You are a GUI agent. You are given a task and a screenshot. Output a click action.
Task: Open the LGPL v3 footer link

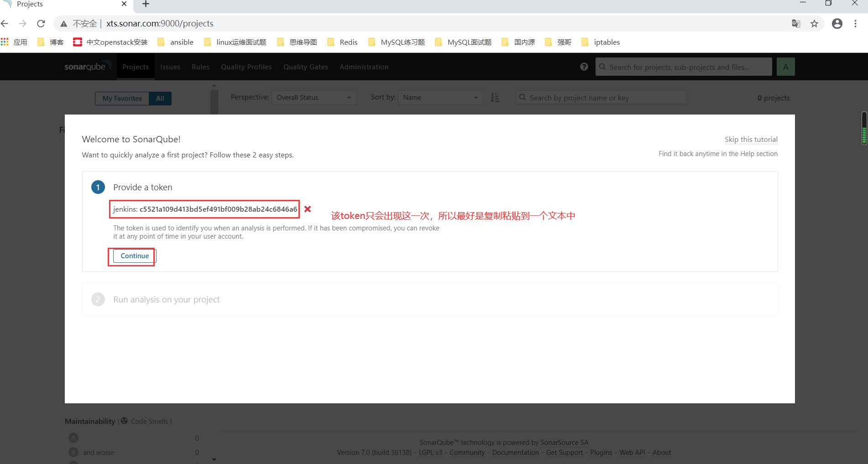pyautogui.click(x=430, y=453)
